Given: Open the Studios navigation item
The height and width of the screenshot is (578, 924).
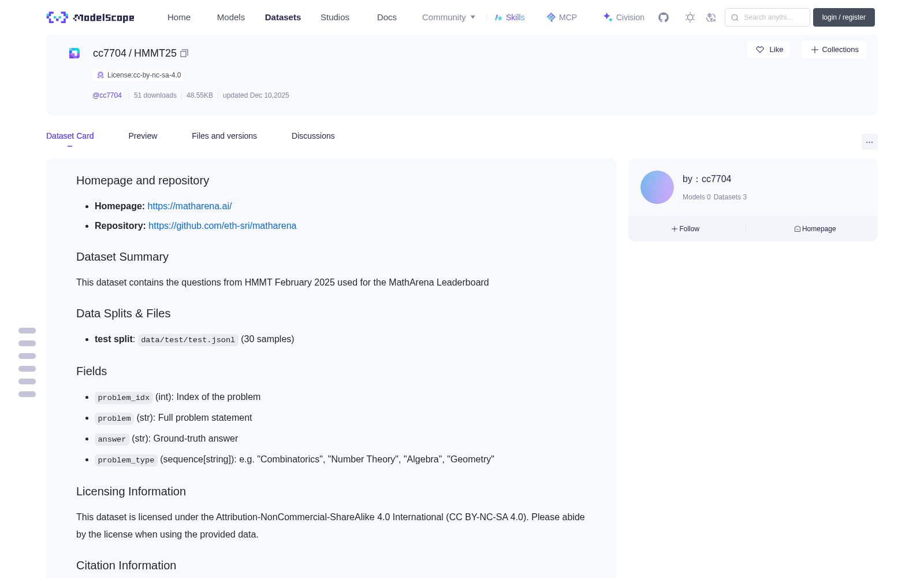Looking at the screenshot, I should (335, 17).
